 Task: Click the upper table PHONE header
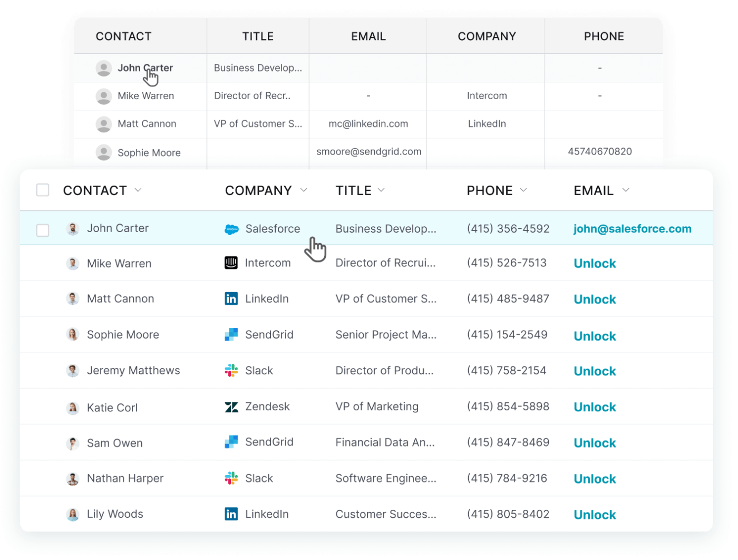pyautogui.click(x=604, y=36)
